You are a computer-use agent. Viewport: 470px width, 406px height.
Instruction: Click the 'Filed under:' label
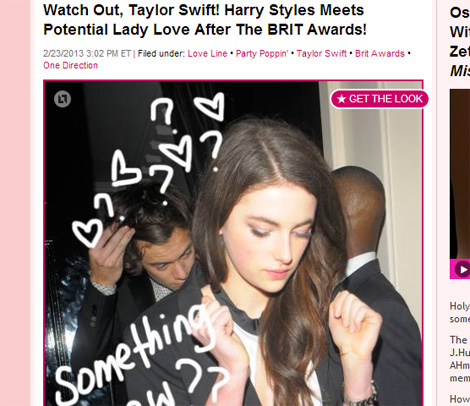point(161,54)
